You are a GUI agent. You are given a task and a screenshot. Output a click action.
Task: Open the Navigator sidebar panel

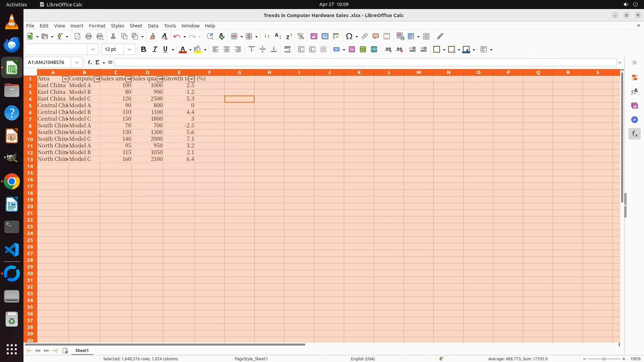(x=634, y=120)
